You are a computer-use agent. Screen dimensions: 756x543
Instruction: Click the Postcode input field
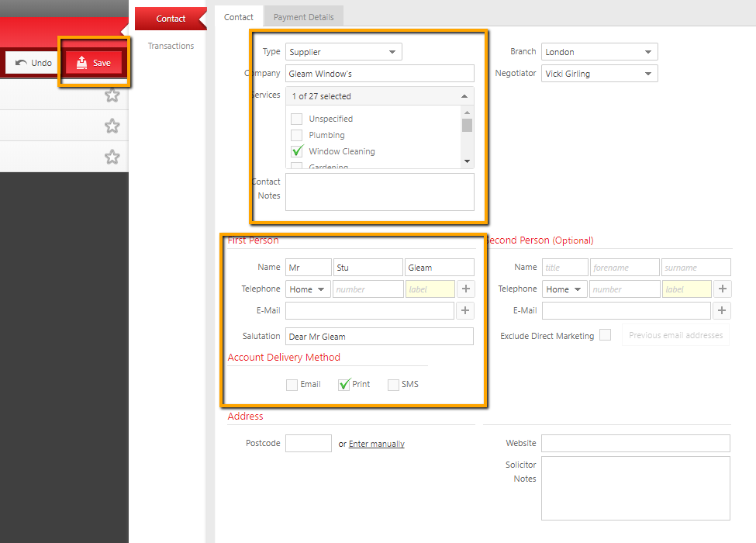coord(308,443)
